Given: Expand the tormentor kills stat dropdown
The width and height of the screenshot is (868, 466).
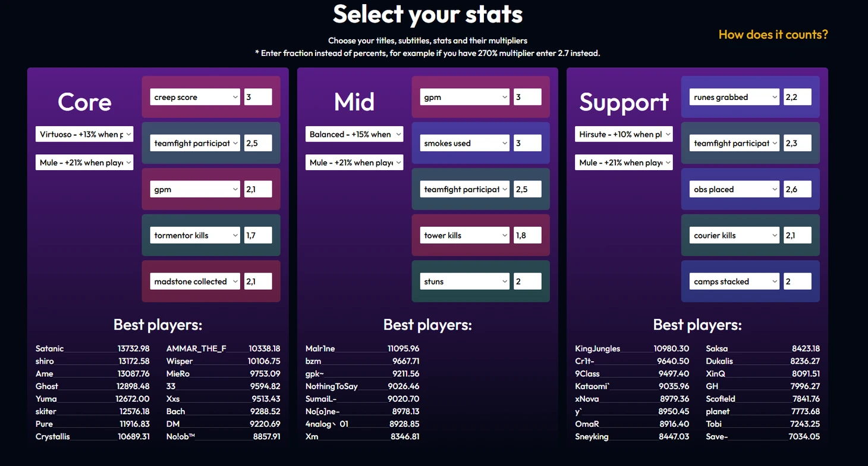Looking at the screenshot, I should [194, 235].
